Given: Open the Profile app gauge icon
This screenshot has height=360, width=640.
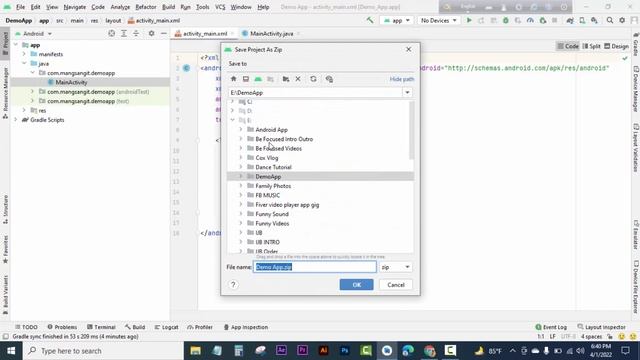Looking at the screenshot, I should [530, 20].
